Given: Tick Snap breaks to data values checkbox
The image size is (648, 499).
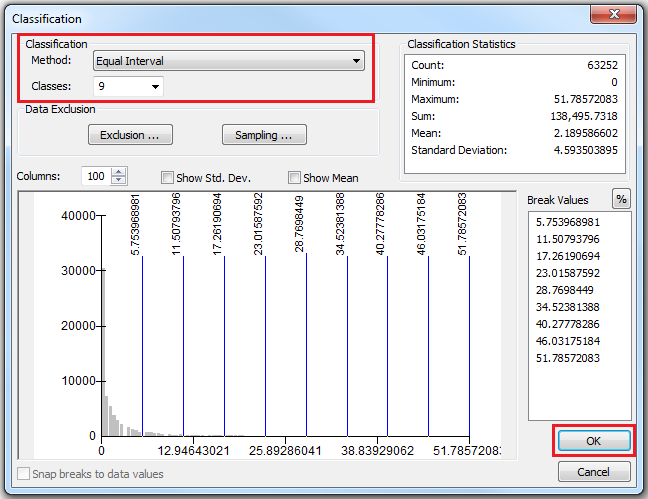Looking at the screenshot, I should [24, 473].
